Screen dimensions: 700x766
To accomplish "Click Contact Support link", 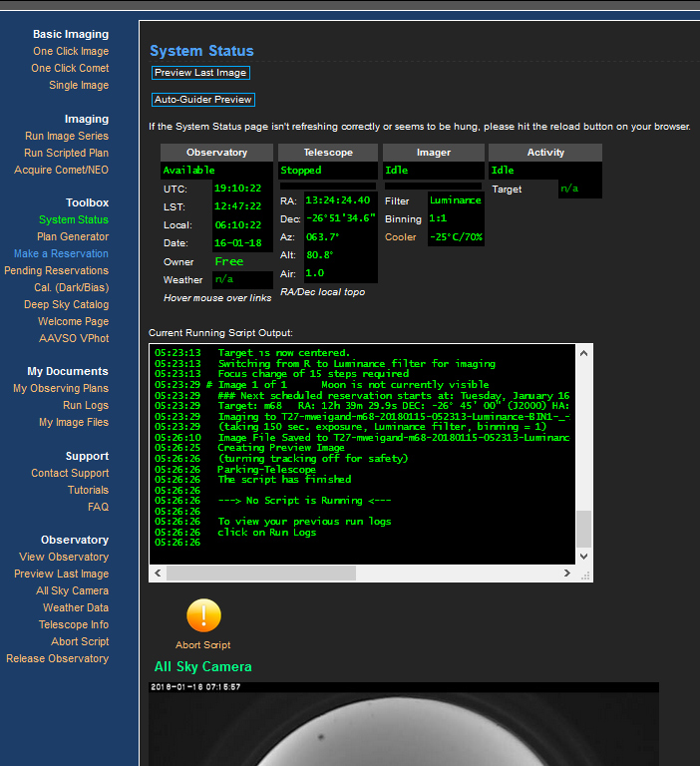I will (x=70, y=473).
